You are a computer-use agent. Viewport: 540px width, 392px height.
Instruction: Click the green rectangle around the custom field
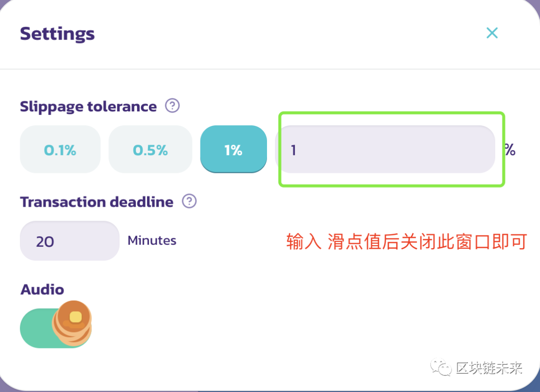click(391, 114)
